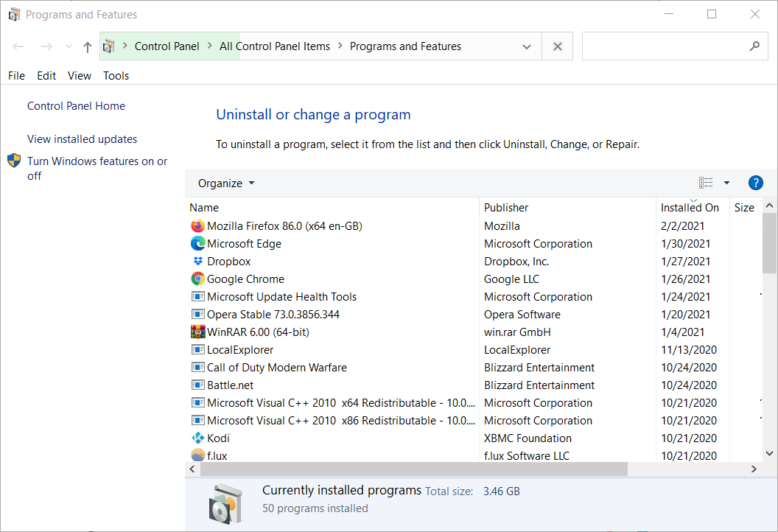
Task: Open the File menu
Action: coord(16,75)
